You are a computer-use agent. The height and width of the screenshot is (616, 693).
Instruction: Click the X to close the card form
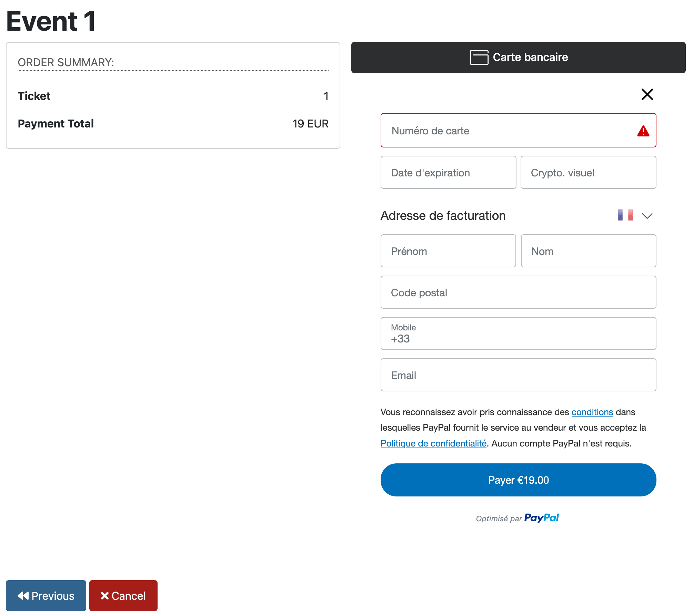click(647, 94)
